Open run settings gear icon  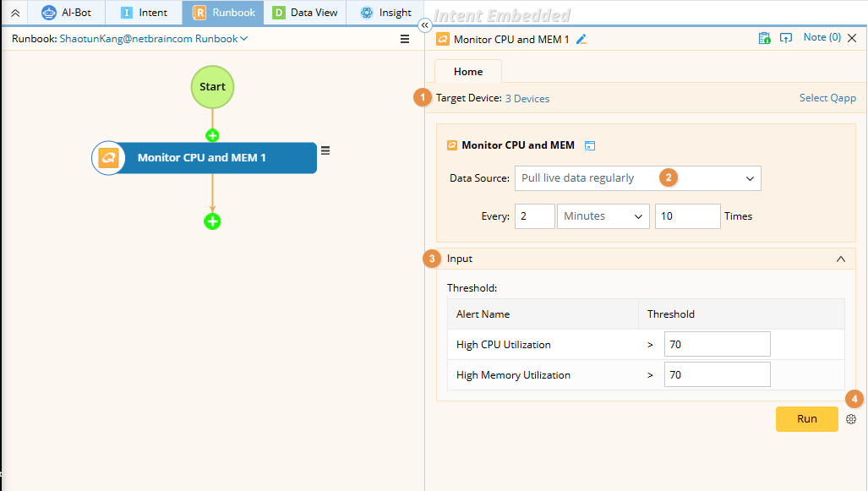pyautogui.click(x=851, y=419)
